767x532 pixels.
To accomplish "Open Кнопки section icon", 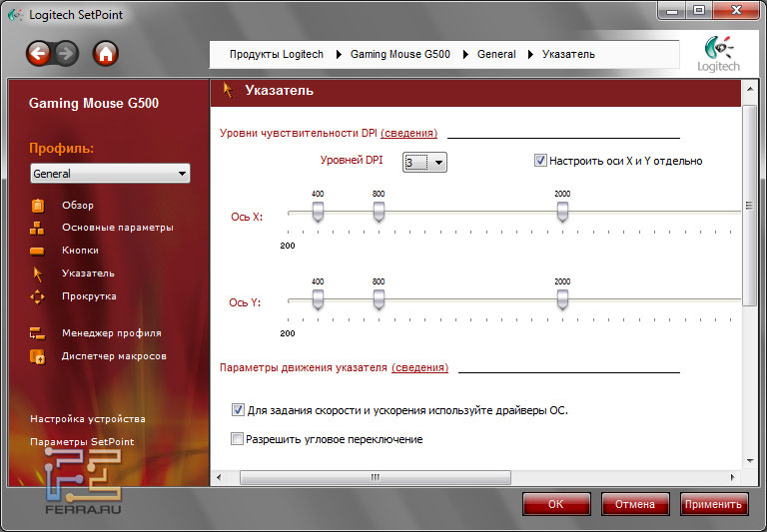I will point(38,251).
